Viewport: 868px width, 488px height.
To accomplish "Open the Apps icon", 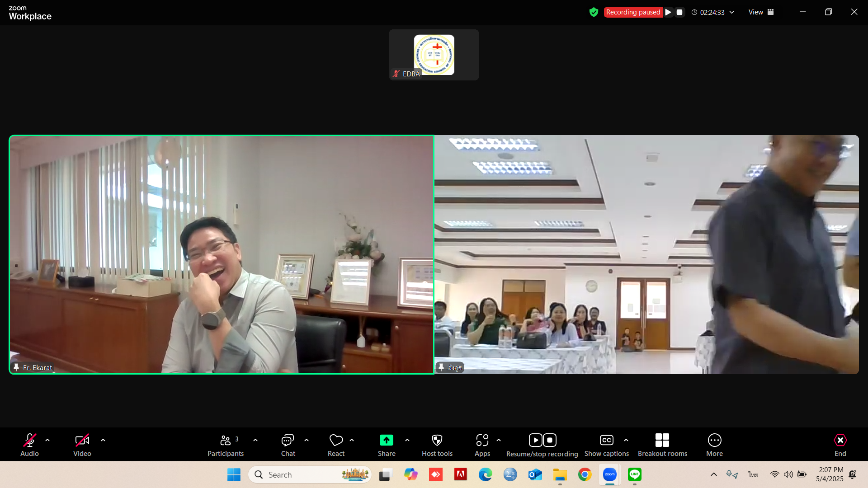I will coord(482,440).
